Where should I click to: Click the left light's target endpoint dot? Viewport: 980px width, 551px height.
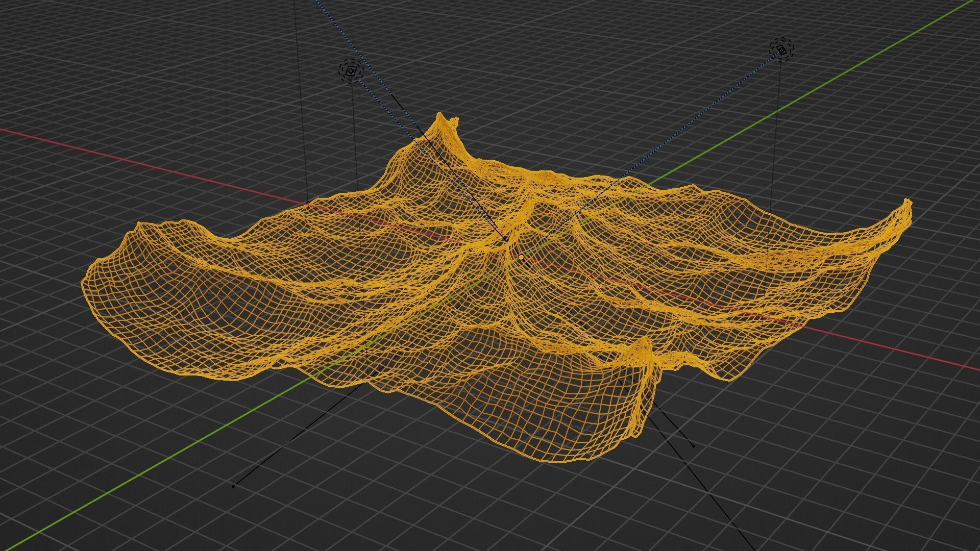(693, 446)
